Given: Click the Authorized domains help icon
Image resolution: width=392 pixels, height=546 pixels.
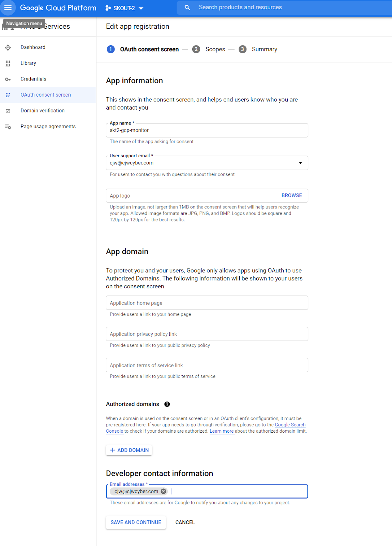Looking at the screenshot, I should [x=167, y=404].
